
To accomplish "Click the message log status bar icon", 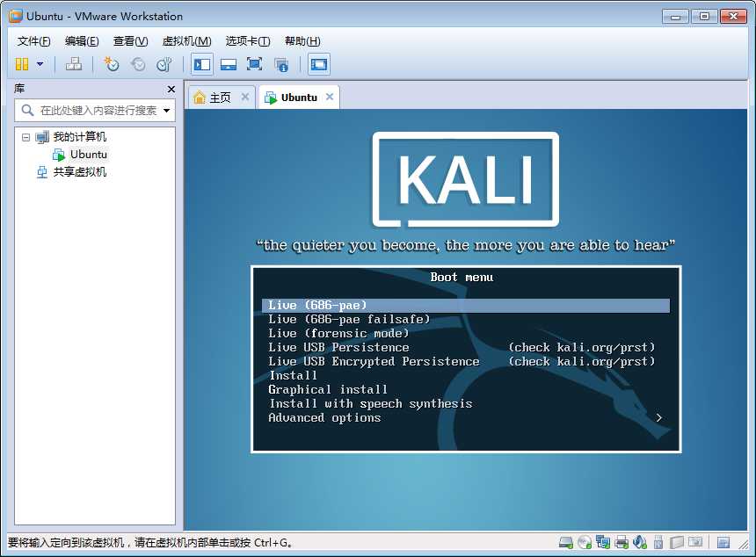I will click(x=723, y=543).
